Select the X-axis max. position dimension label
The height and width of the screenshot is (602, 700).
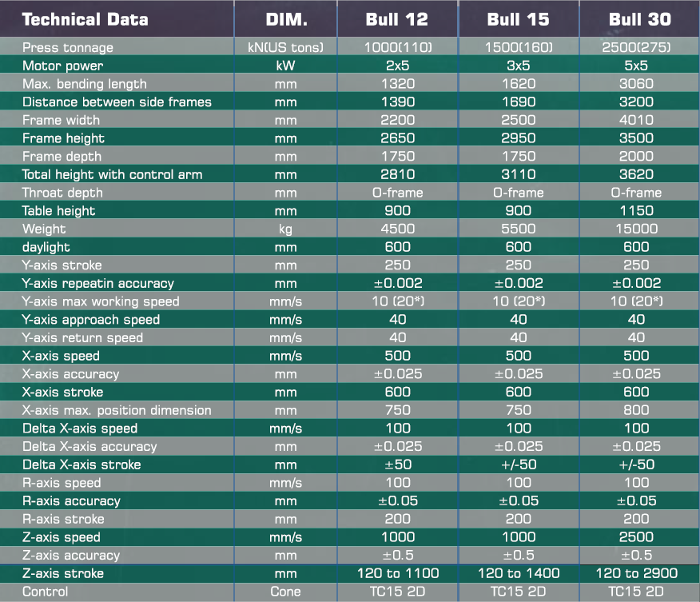[x=117, y=410]
